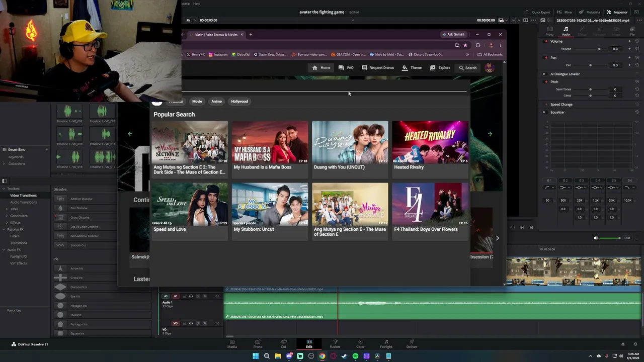Reset the Volume section
Viewport: 644px width, 362px height.
637,41
